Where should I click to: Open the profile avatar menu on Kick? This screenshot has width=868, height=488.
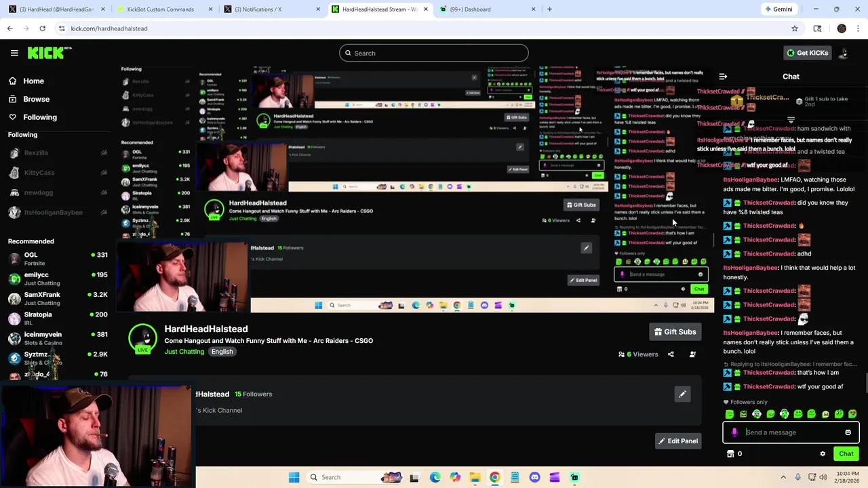[x=844, y=53]
